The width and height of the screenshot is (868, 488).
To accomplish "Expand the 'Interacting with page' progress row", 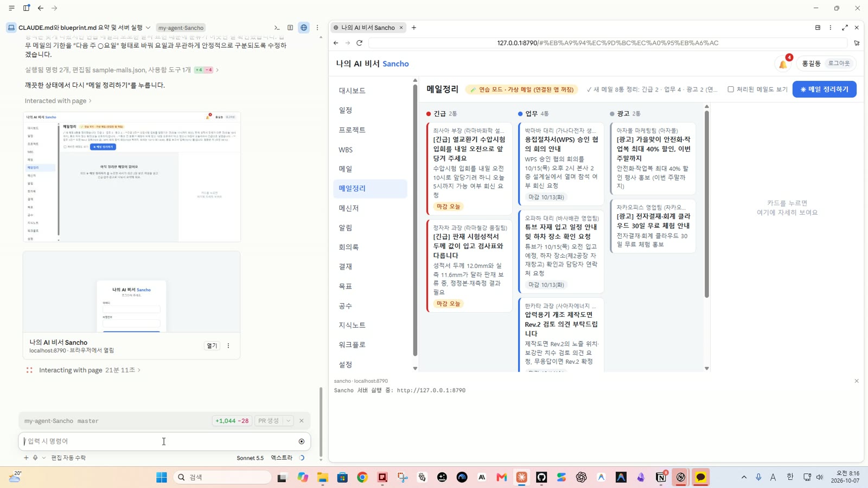I will pyautogui.click(x=90, y=370).
